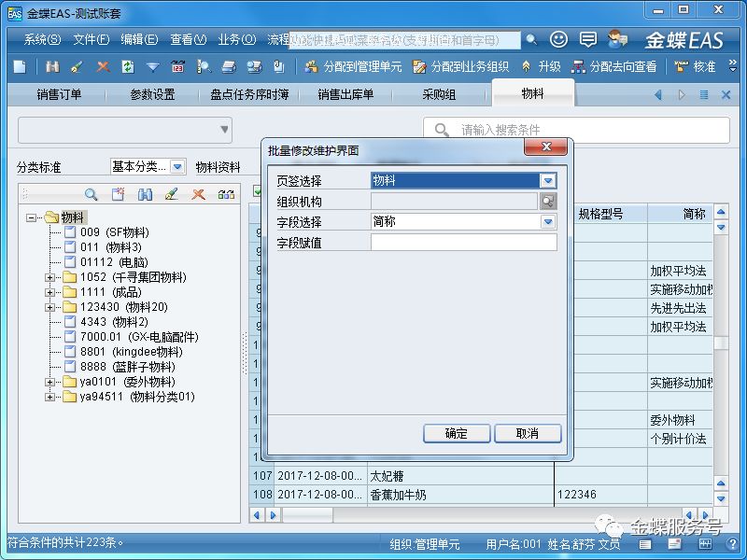Click the printer icon in main toolbar
This screenshot has height=560, width=747.
[x=229, y=66]
